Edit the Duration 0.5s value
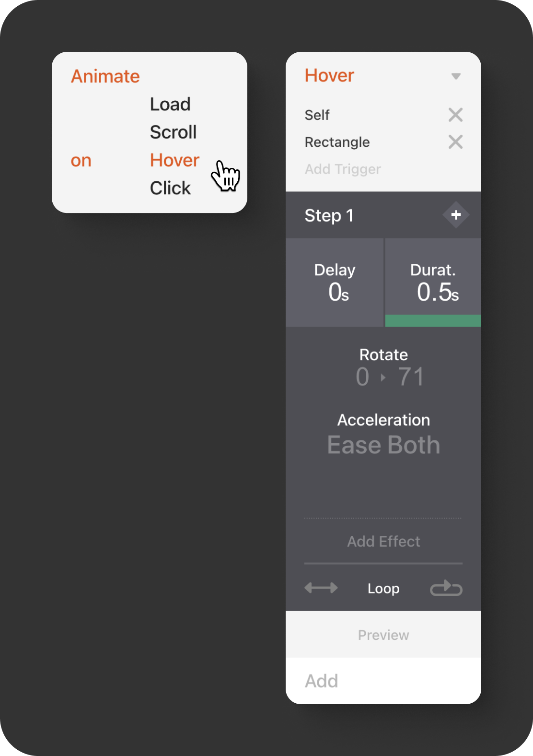533x756 pixels. tap(437, 292)
